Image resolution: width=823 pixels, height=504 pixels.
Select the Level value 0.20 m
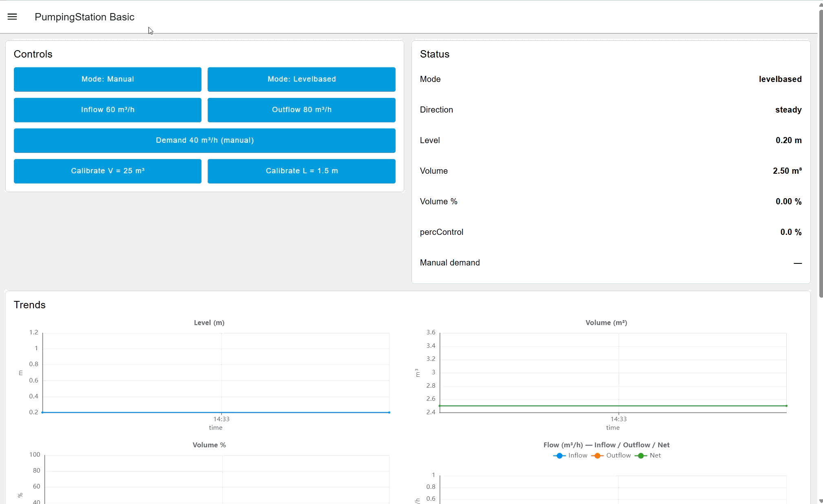(789, 140)
